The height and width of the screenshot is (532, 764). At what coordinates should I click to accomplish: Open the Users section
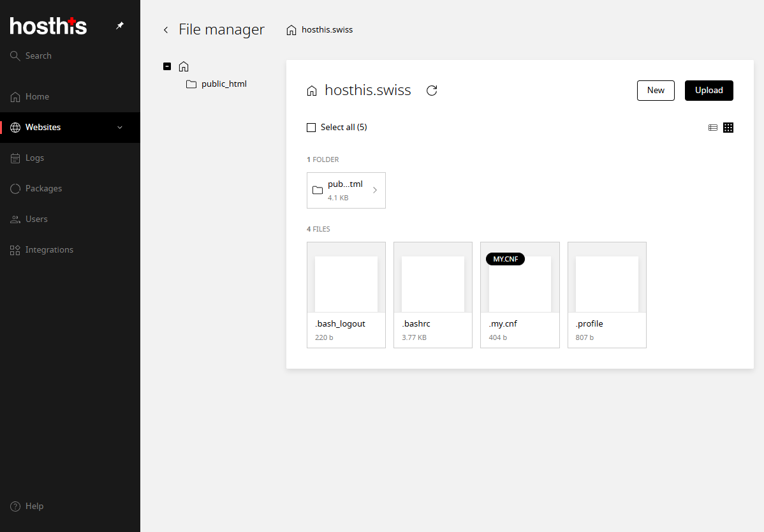[36, 219]
